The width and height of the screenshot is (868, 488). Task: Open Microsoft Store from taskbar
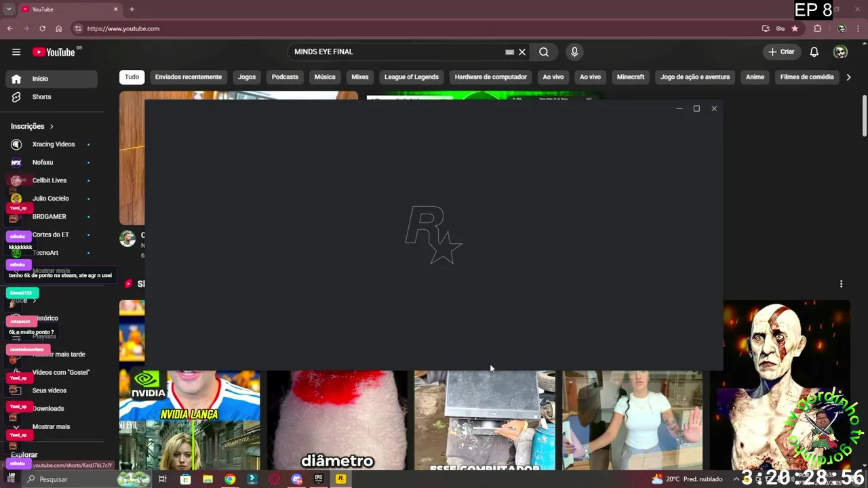point(185,479)
